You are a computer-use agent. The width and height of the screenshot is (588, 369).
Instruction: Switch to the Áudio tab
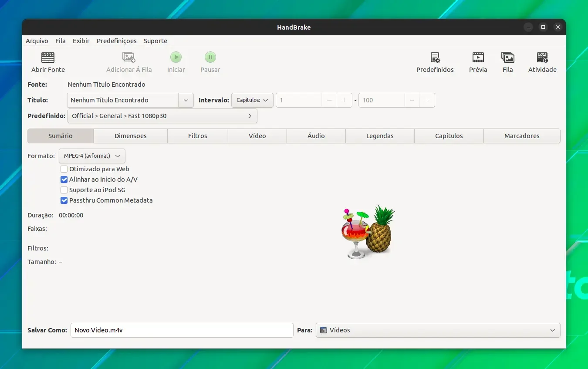[316, 136]
